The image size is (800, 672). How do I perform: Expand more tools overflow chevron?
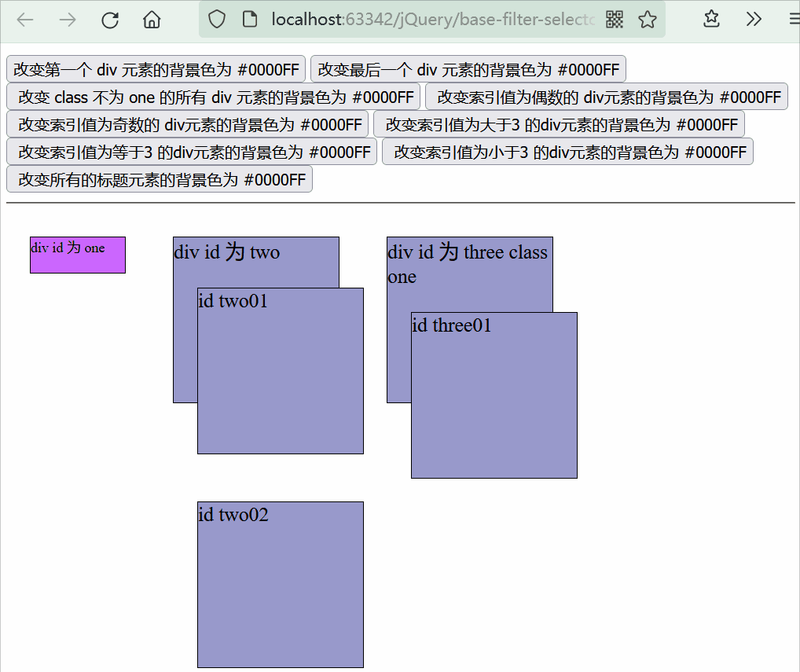click(754, 20)
